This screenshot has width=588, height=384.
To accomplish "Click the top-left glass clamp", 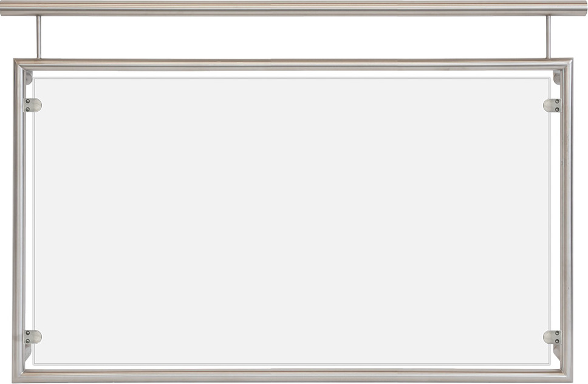I will click(x=33, y=105).
